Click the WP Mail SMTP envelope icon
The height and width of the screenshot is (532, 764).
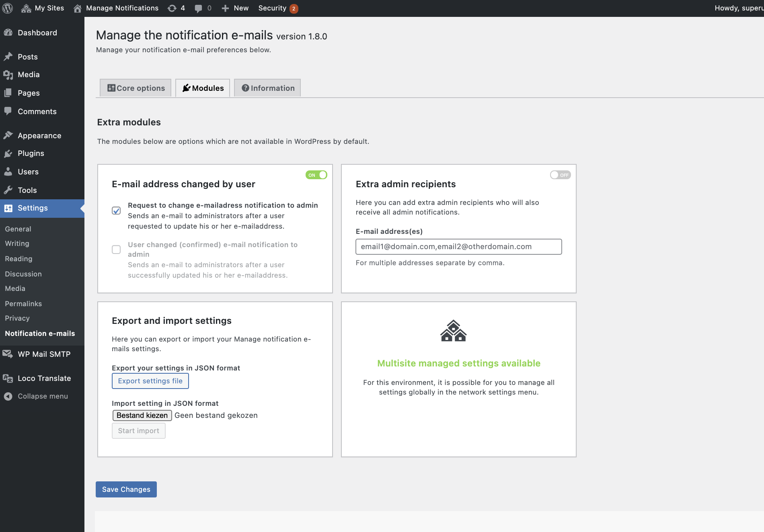tap(8, 354)
